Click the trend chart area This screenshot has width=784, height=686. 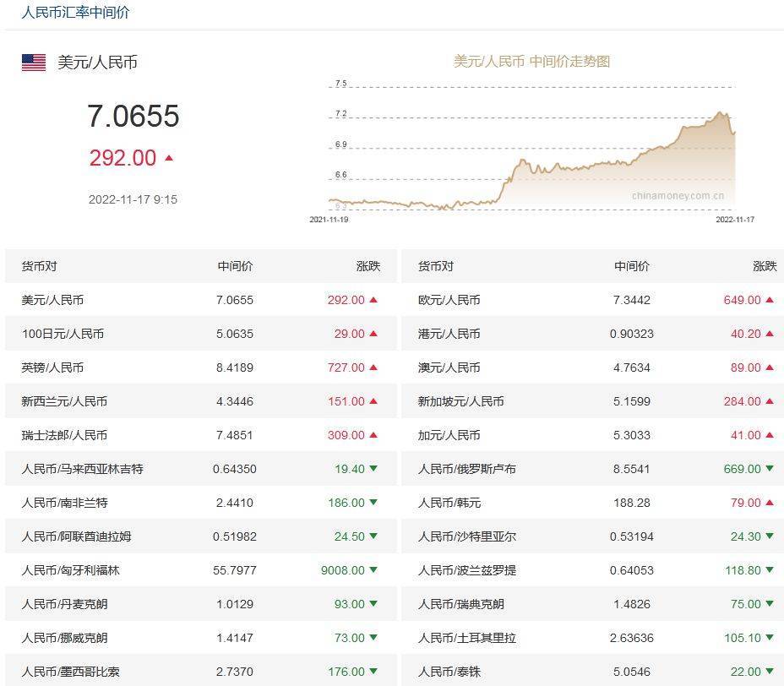531,149
